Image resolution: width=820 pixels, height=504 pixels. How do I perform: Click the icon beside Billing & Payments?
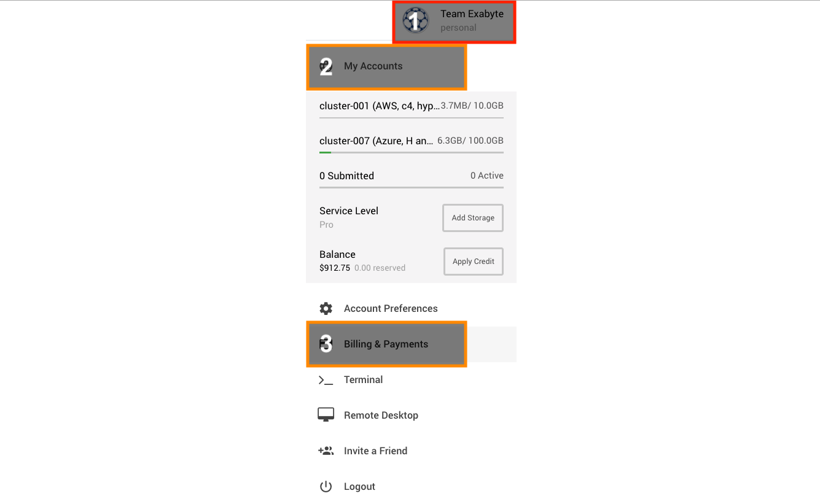[326, 344]
